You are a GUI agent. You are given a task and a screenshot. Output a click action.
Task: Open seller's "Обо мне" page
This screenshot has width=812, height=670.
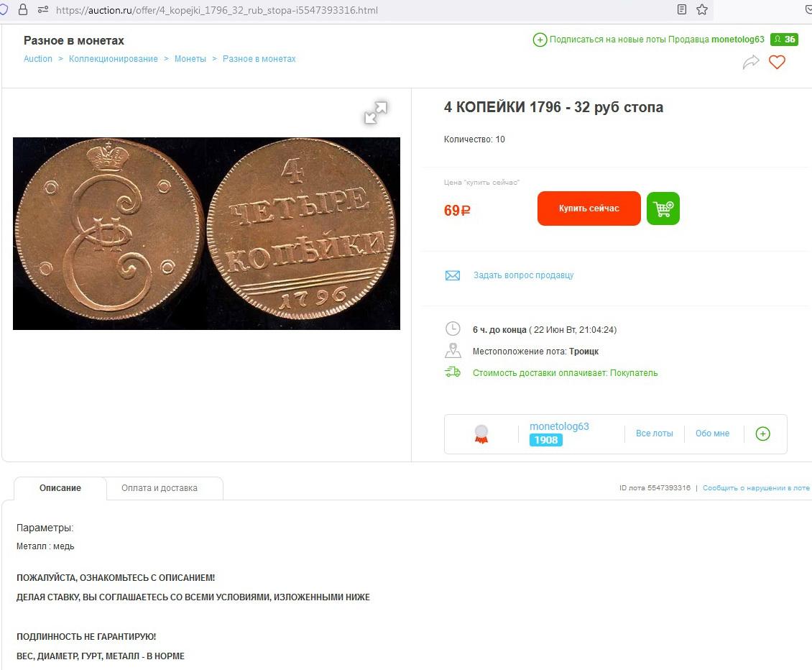pos(712,433)
